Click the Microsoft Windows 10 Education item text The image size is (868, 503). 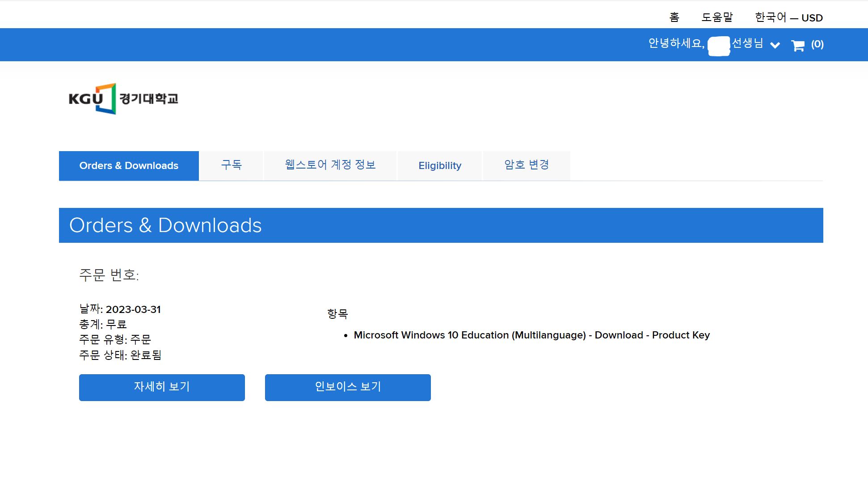(531, 335)
